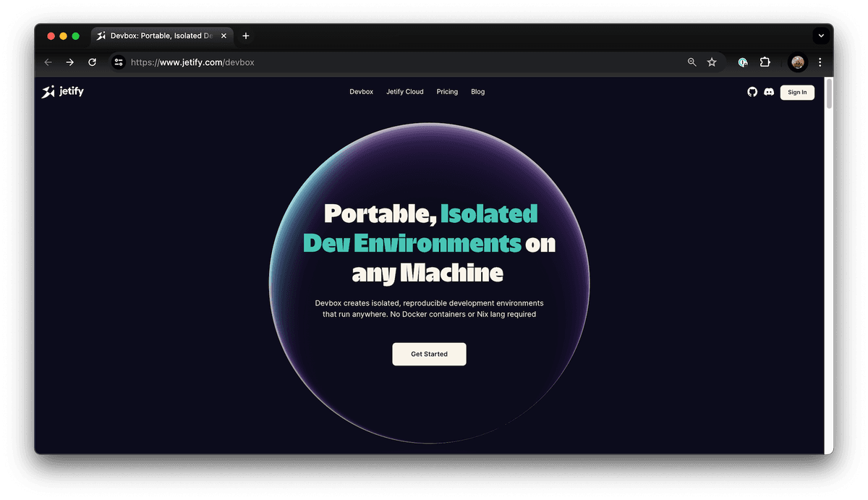Open the Chrome profile avatar
868x500 pixels.
[798, 62]
